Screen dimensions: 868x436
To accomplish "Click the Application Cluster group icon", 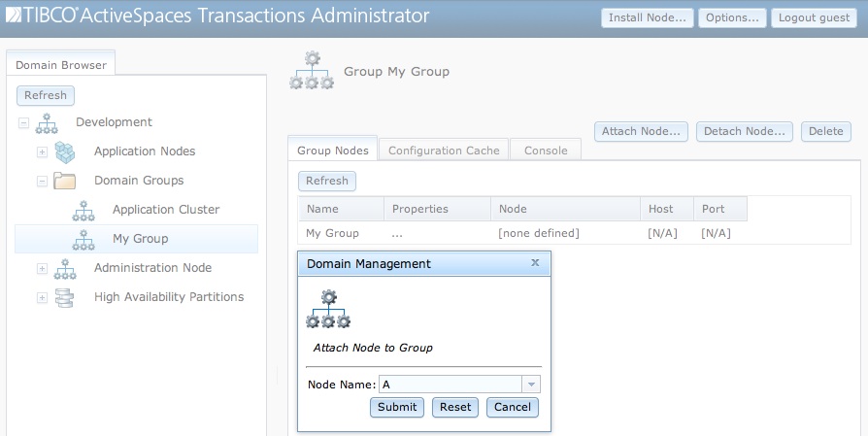I will 83,211.
